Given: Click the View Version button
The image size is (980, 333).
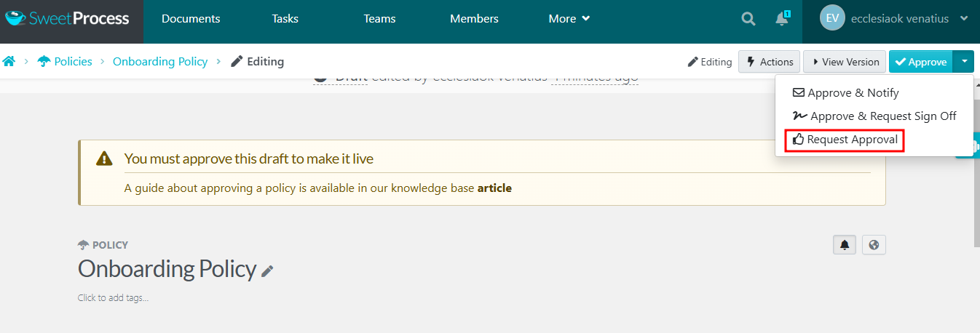Looking at the screenshot, I should click(x=845, y=62).
